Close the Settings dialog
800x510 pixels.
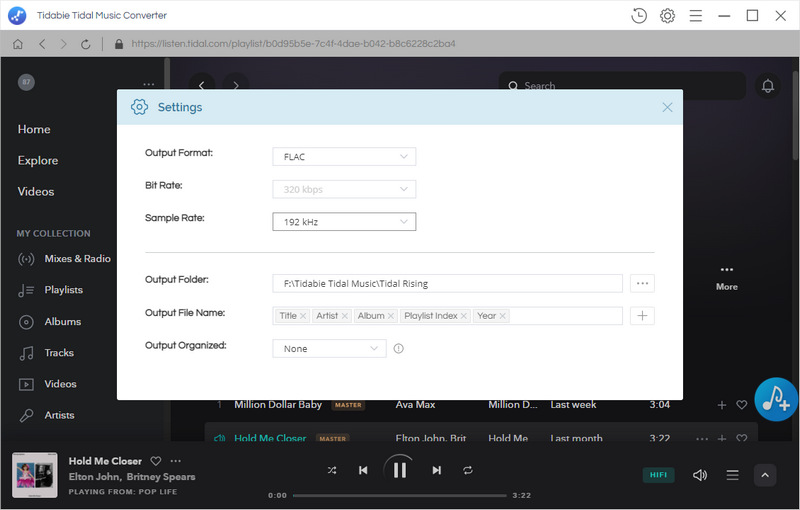tap(667, 107)
